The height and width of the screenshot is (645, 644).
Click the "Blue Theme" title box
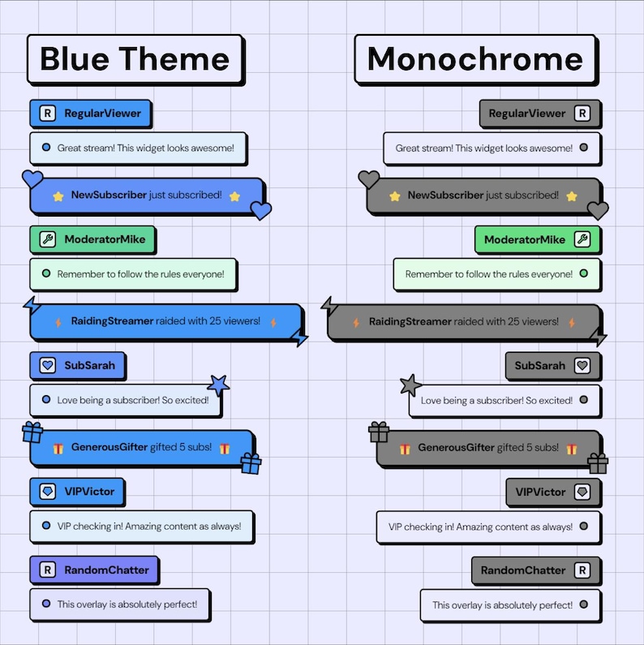pyautogui.click(x=135, y=59)
